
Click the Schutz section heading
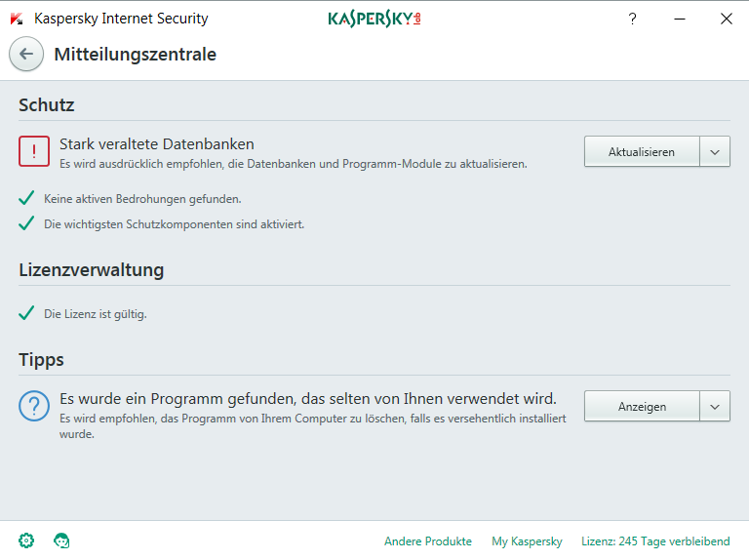point(47,104)
